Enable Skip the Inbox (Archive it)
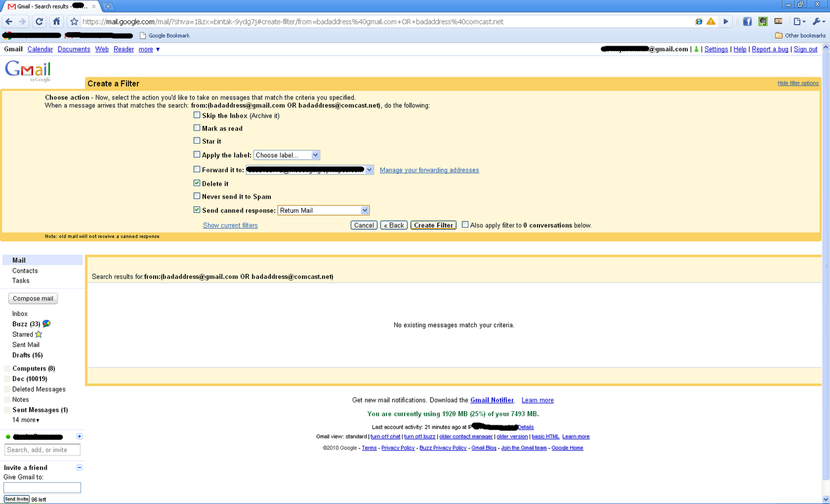Image resolution: width=830 pixels, height=504 pixels. [197, 115]
